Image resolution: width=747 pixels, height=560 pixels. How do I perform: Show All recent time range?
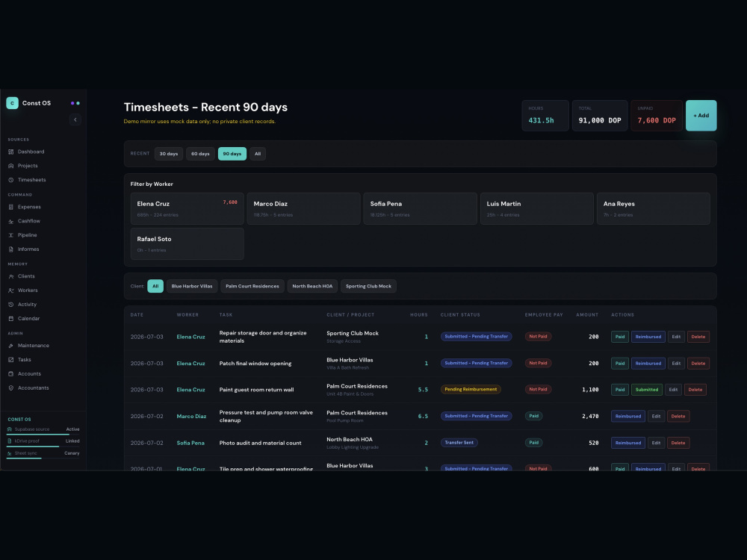258,154
